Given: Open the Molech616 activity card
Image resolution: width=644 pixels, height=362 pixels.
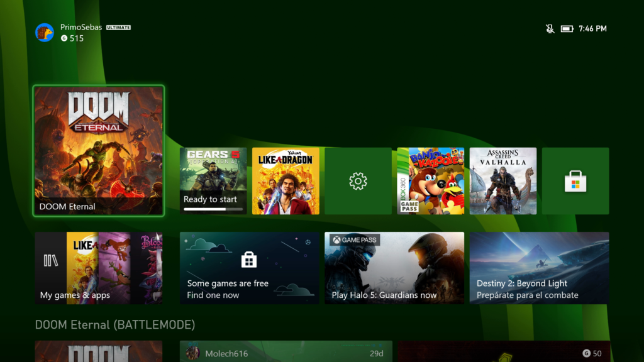Looking at the screenshot, I should (x=286, y=351).
